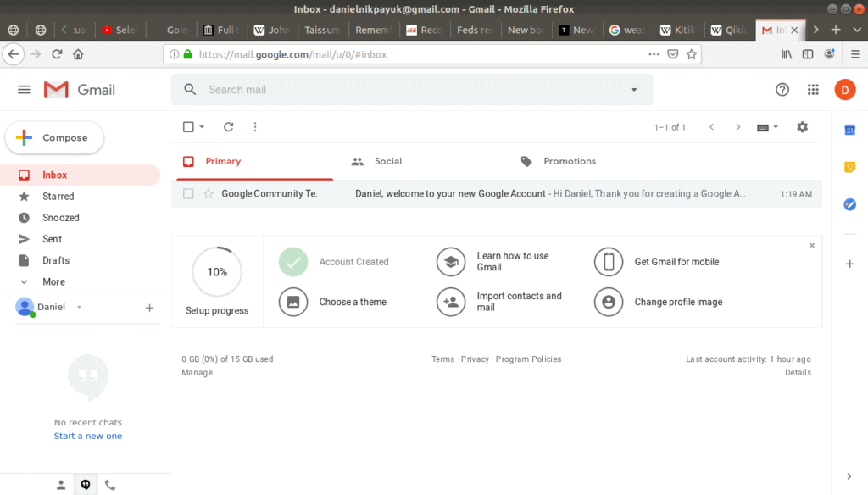Switch to the Primary tab

[254, 161]
